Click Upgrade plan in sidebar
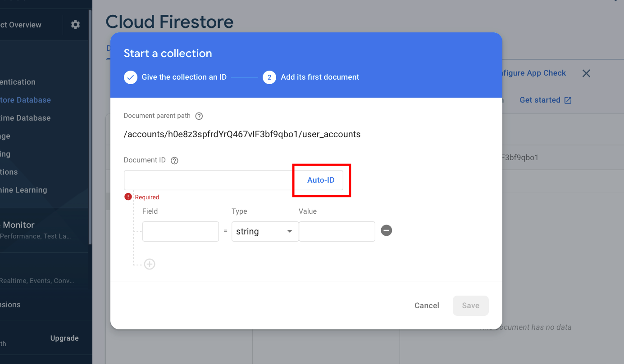This screenshot has width=624, height=364. 64,338
